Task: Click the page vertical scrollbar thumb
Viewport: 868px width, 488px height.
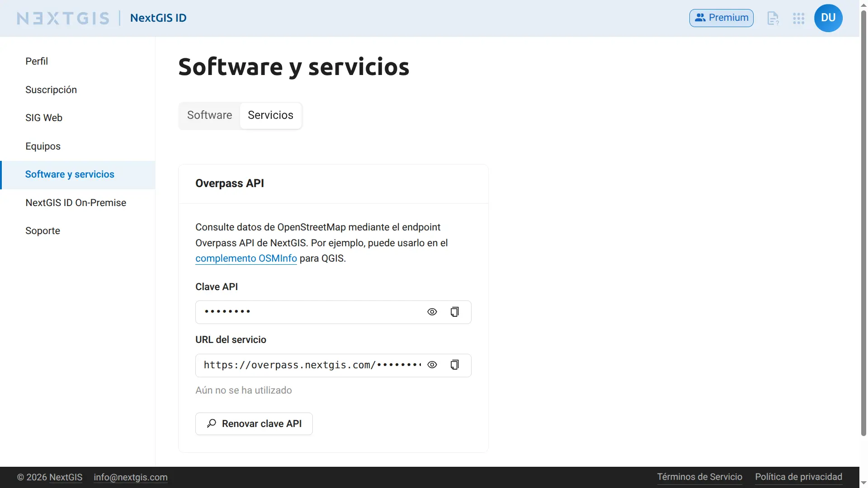Action: coord(863,223)
